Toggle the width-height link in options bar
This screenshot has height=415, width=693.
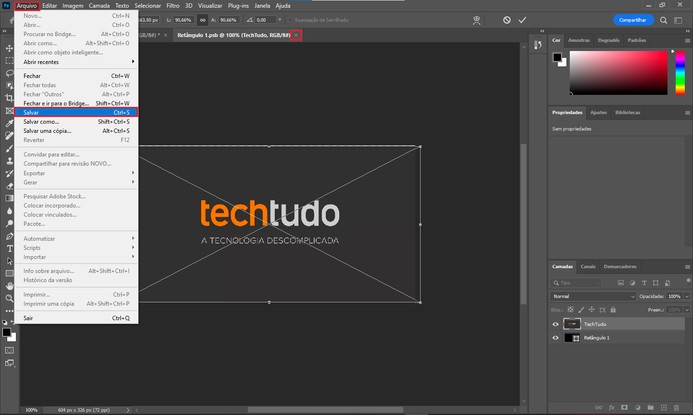coord(202,20)
